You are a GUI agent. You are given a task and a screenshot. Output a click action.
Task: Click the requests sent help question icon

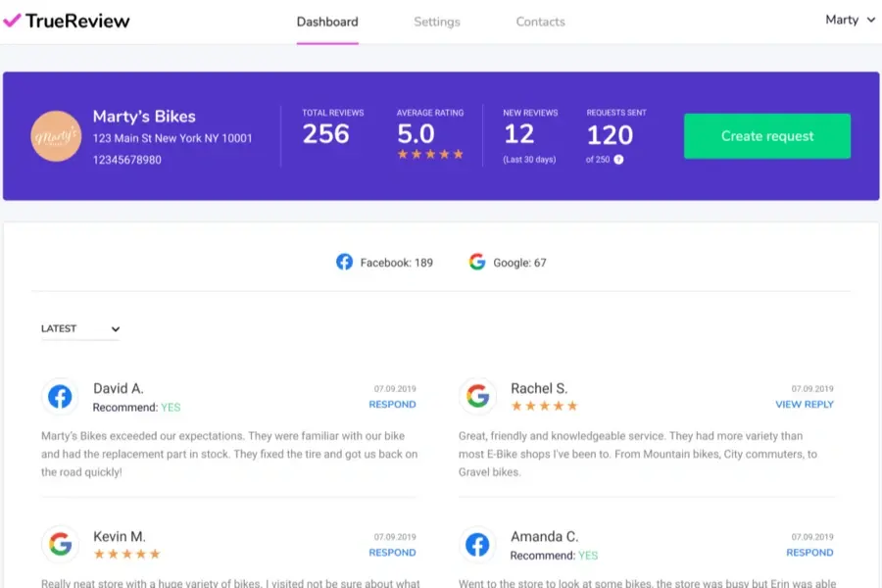pyautogui.click(x=618, y=160)
